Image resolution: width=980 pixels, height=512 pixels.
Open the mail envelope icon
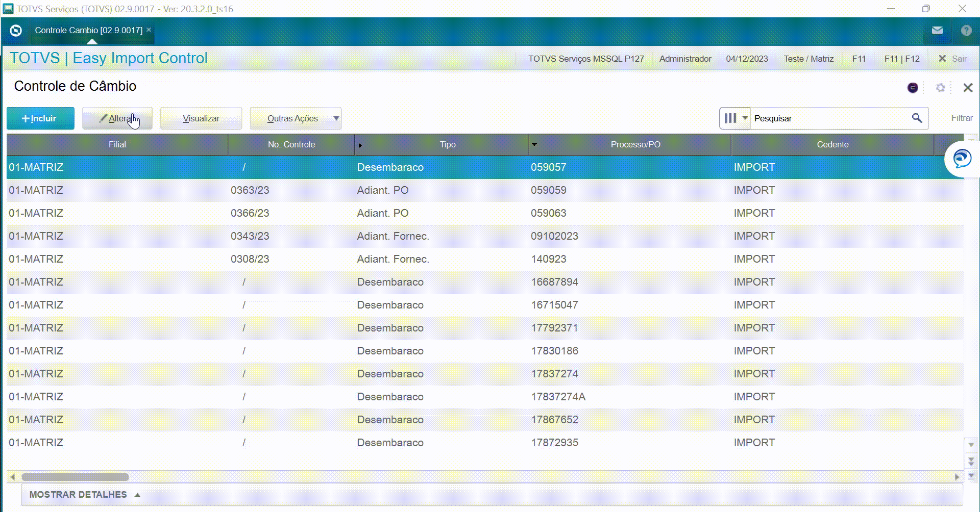click(x=937, y=31)
